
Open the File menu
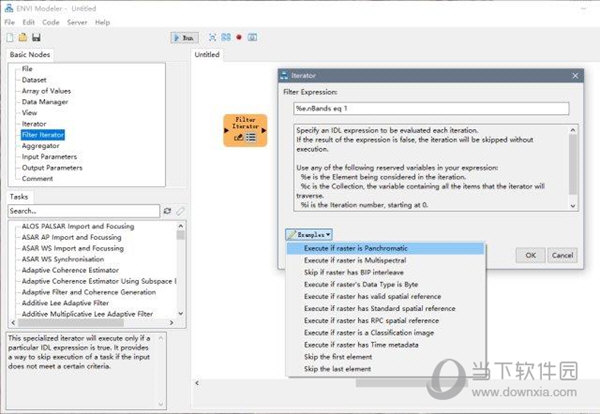click(x=10, y=22)
